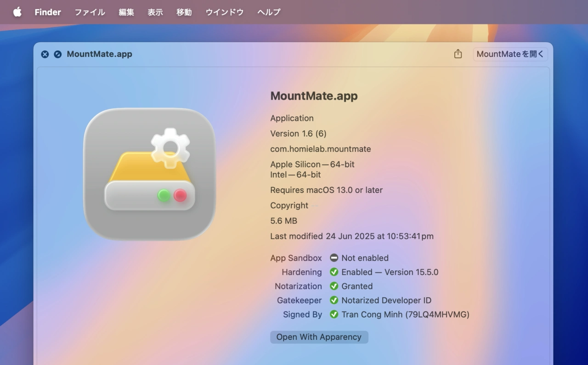Open the ヘルプ menu
588x365 pixels.
[269, 12]
